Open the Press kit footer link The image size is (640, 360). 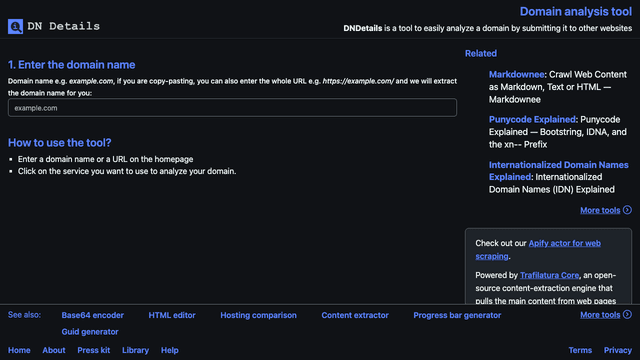tap(93, 350)
